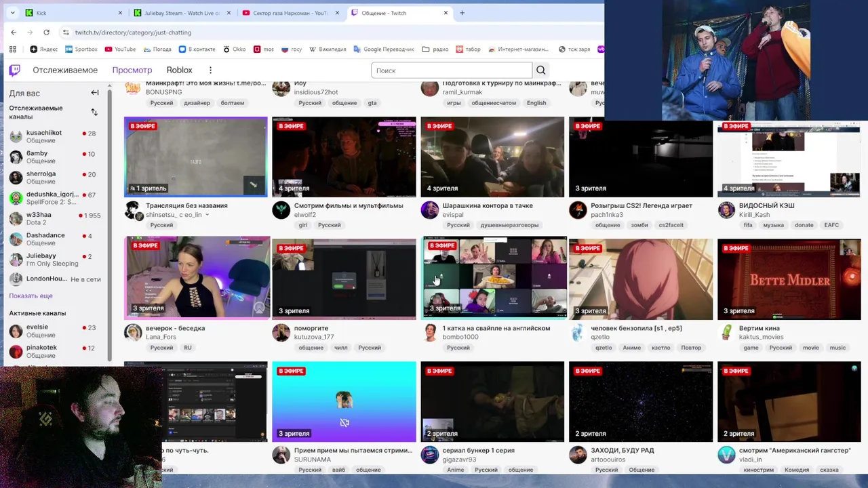Open evelsie in active channels
The height and width of the screenshot is (488, 868).
tap(56, 331)
